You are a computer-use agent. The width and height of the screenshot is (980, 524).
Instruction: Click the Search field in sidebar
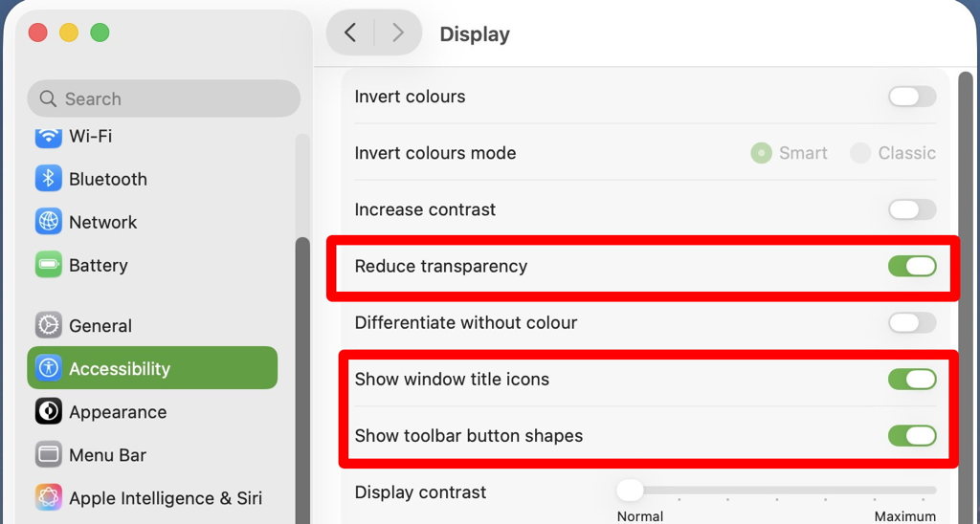click(164, 98)
